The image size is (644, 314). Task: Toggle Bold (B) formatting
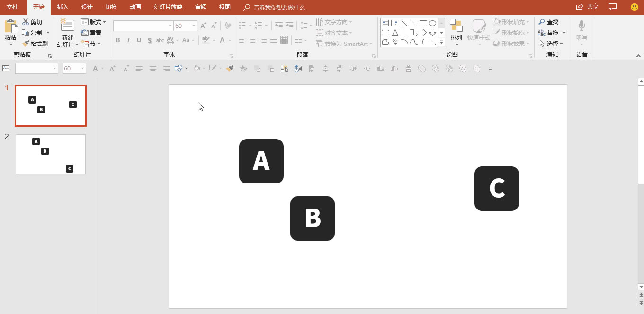(118, 40)
